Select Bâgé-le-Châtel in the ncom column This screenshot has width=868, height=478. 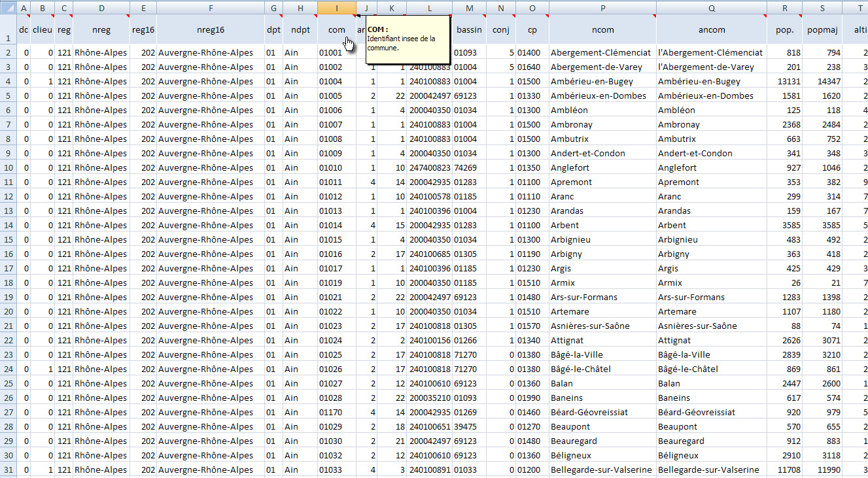coord(581,369)
